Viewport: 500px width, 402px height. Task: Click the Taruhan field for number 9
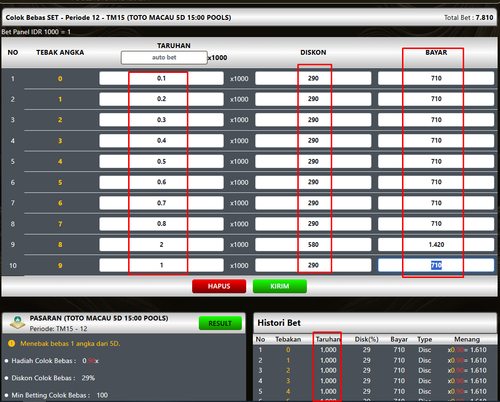(161, 265)
